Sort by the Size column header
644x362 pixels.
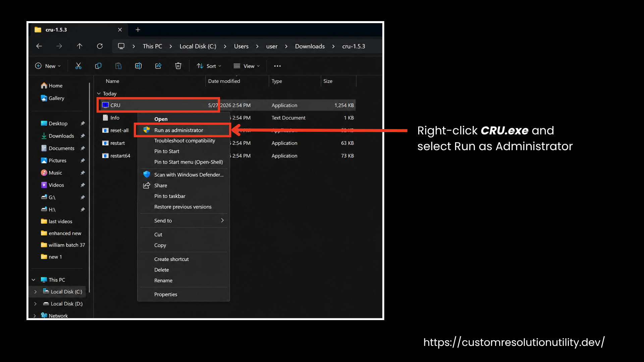point(328,81)
